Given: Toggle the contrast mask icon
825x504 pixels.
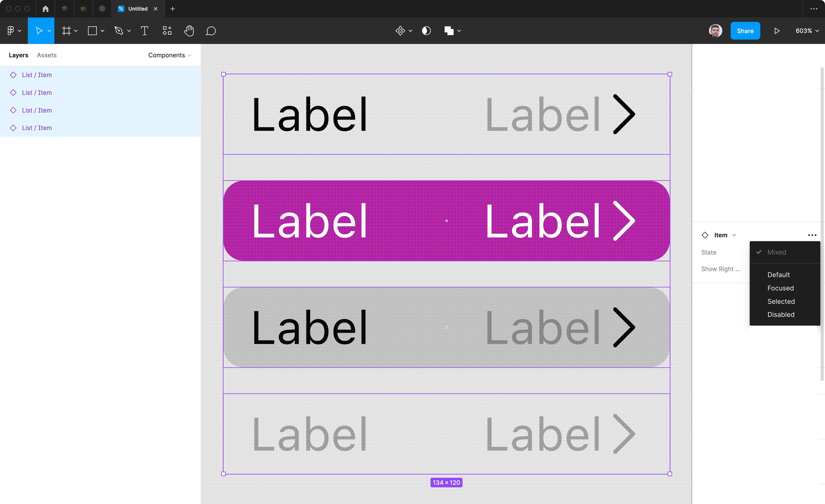Looking at the screenshot, I should pos(426,31).
